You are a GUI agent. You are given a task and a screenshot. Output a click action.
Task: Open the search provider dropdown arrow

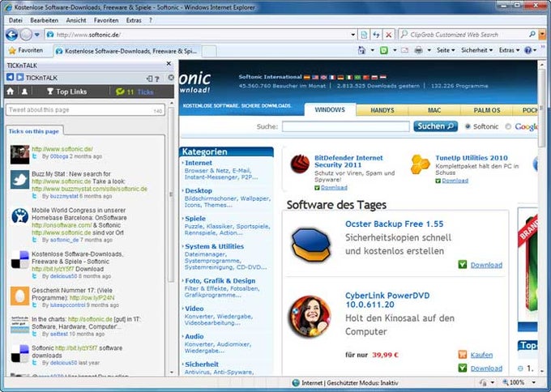pyautogui.click(x=542, y=35)
